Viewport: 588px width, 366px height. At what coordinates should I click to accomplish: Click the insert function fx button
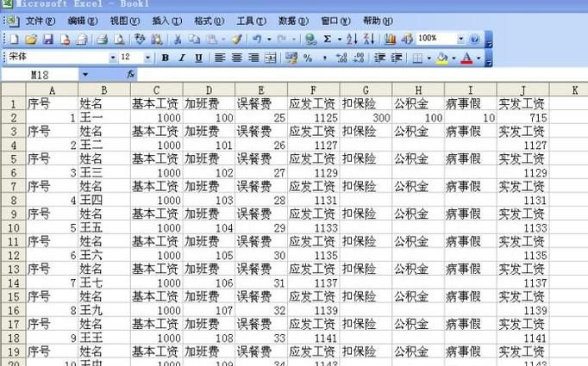[130, 74]
